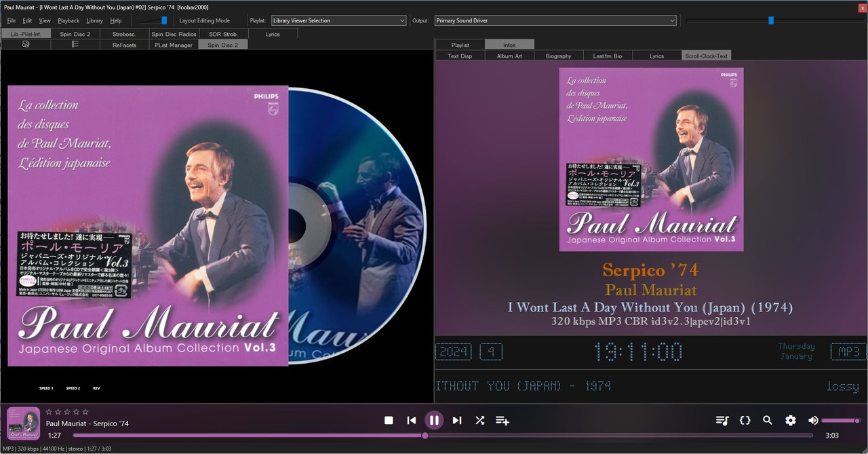
Task: Click the album art in Infos panel
Action: pyautogui.click(x=651, y=159)
